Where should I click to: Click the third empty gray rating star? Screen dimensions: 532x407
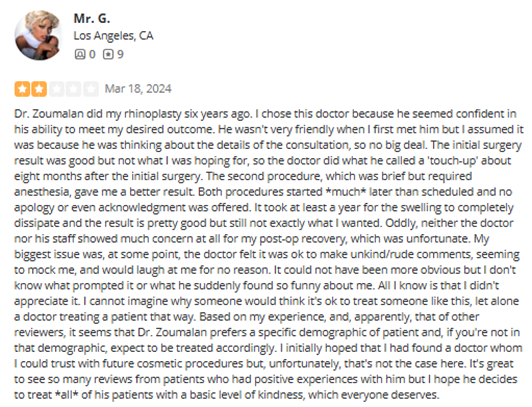coord(57,89)
